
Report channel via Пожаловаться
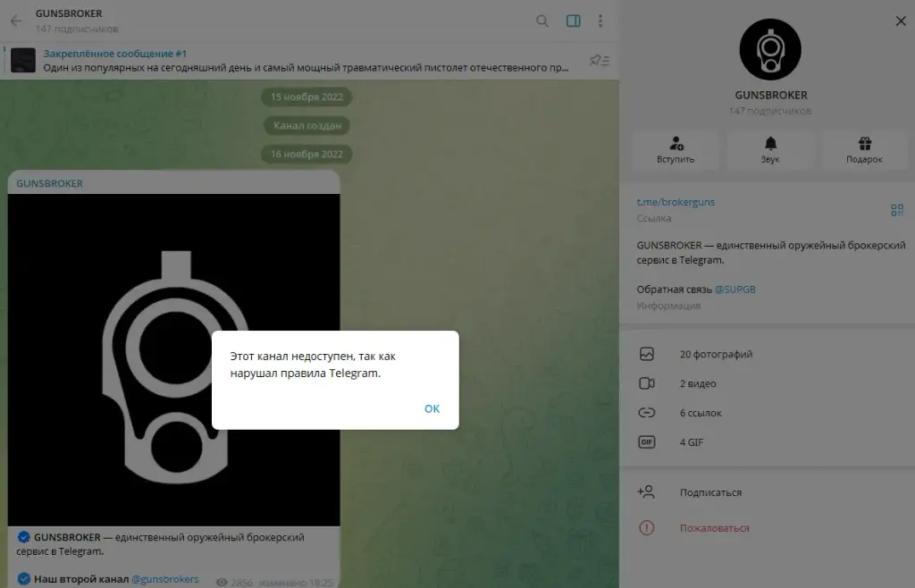tap(714, 528)
